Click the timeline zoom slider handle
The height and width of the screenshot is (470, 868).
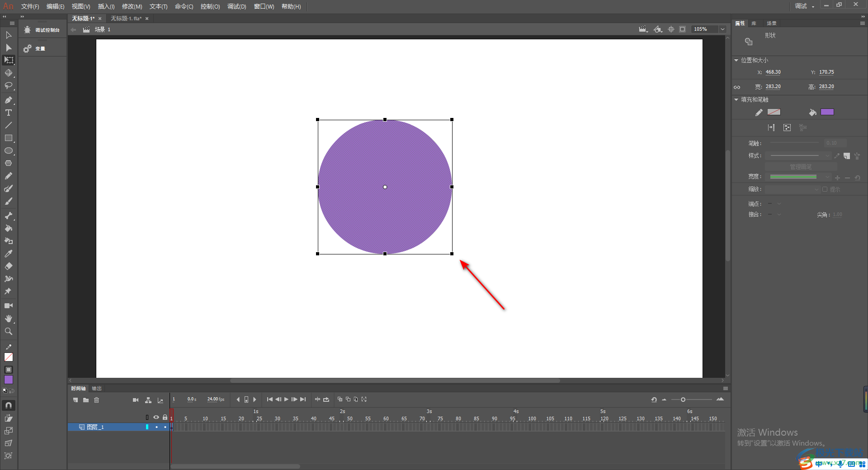(x=683, y=399)
